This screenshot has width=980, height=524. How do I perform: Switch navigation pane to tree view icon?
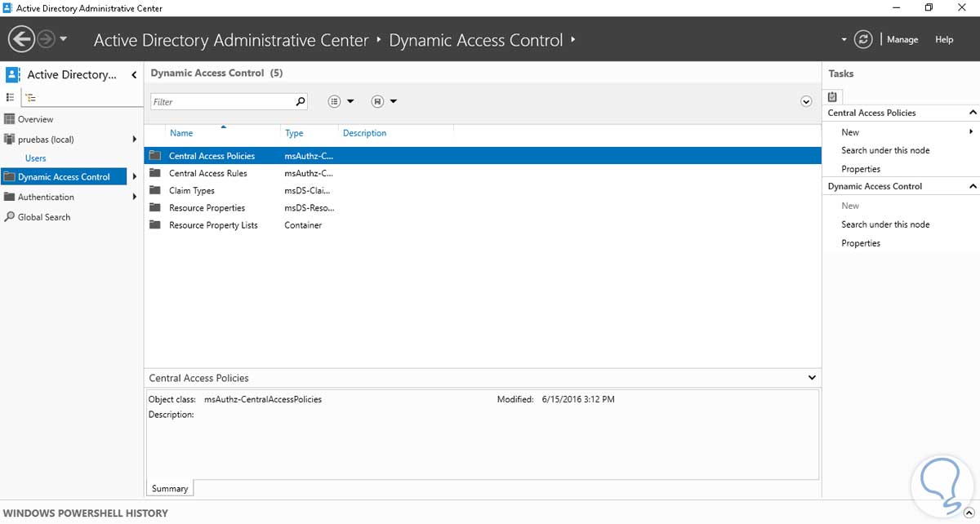[30, 97]
